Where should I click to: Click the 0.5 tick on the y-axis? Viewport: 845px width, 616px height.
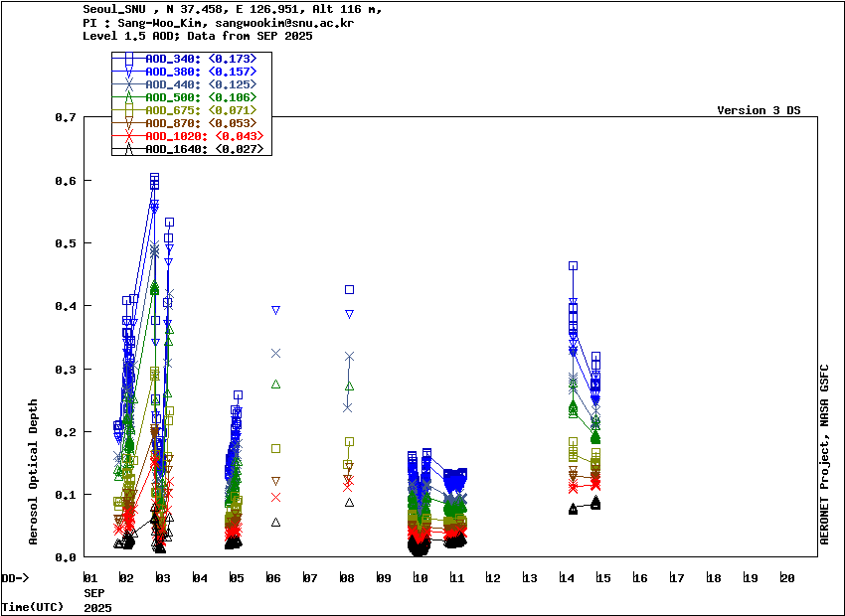(x=69, y=243)
